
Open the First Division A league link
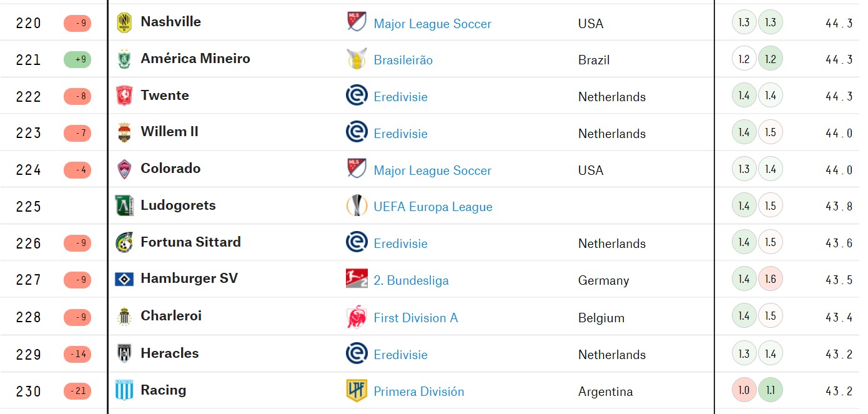coord(416,318)
